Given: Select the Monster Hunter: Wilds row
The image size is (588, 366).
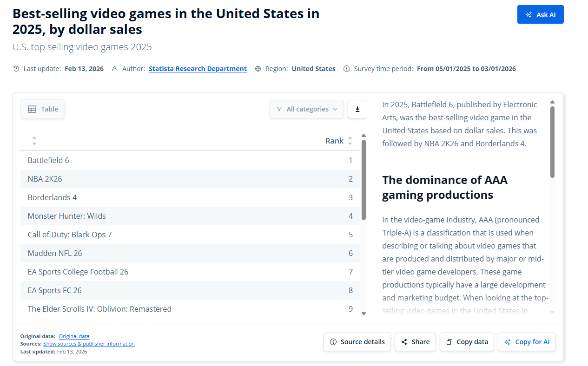Looking at the screenshot, I should (190, 216).
